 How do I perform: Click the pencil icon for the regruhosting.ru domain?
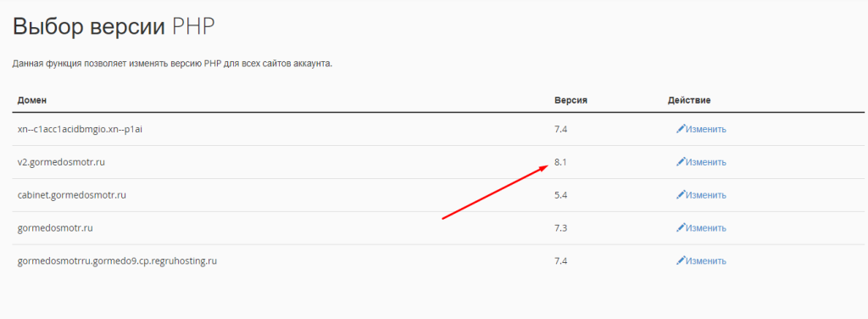(x=681, y=260)
